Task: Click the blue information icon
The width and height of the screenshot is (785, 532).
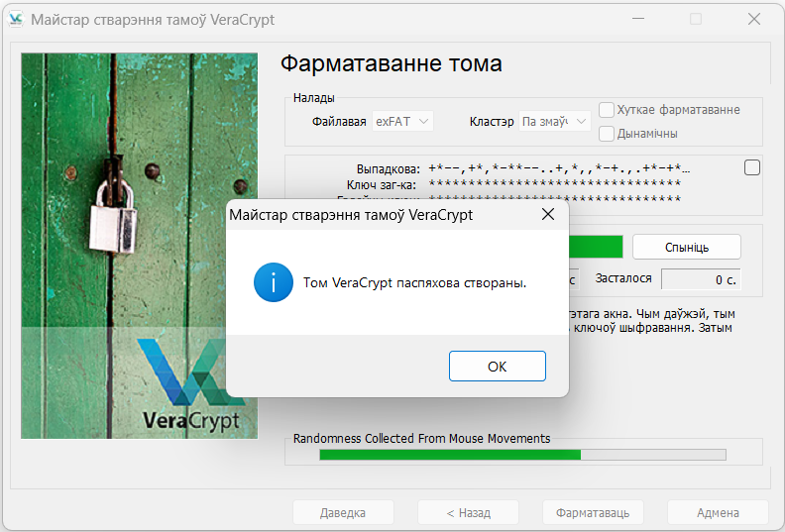Action: tap(274, 282)
